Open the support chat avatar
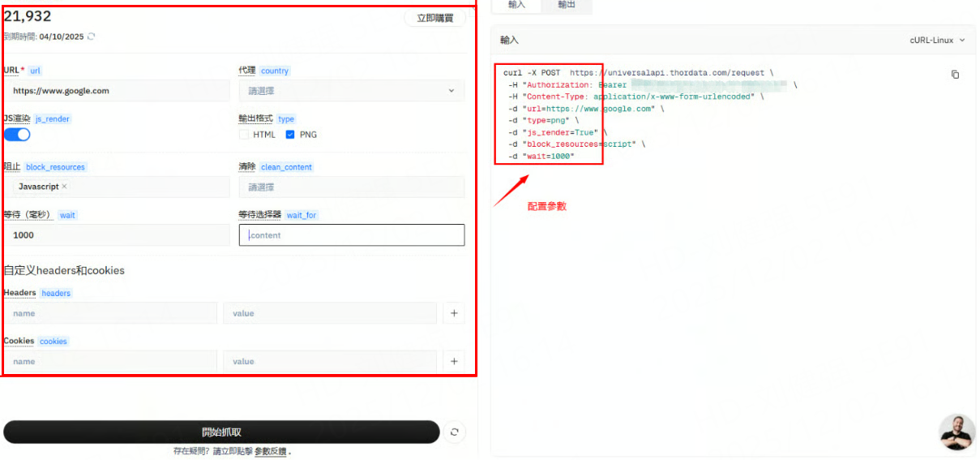Image resolution: width=980 pixels, height=460 pixels. pyautogui.click(x=957, y=432)
